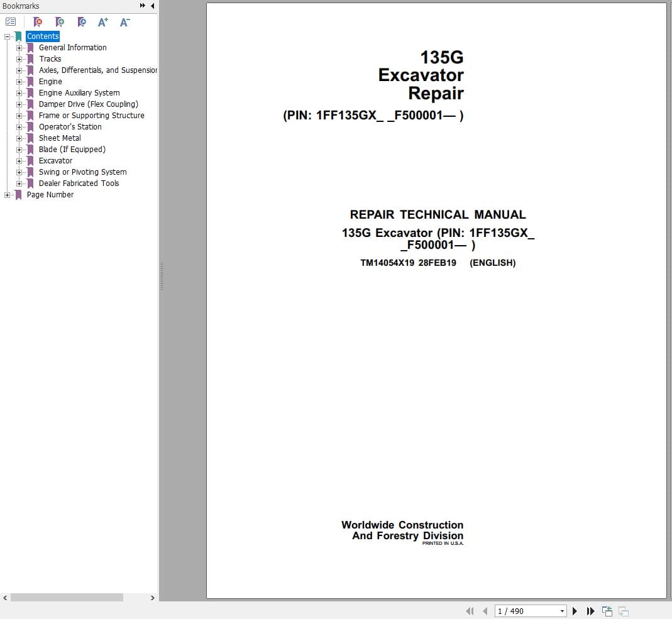This screenshot has height=619, width=672.
Task: Collapse the Contents bookmark tree
Action: (x=7, y=37)
